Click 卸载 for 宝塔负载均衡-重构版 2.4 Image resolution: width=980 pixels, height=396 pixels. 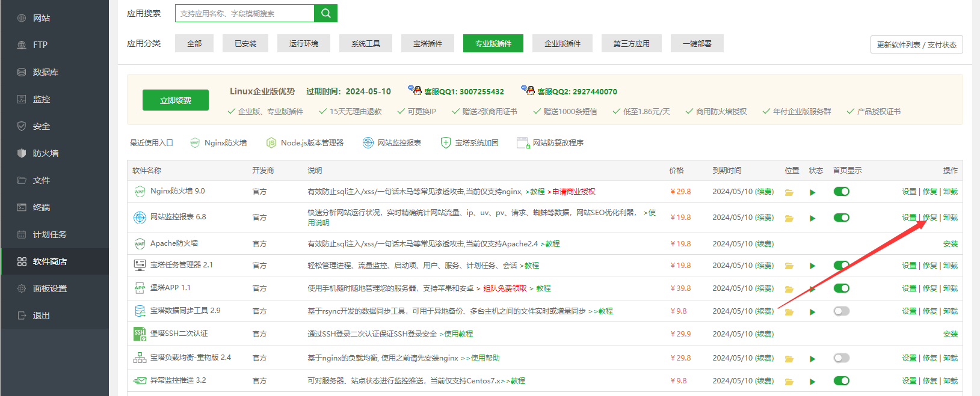(x=951, y=358)
